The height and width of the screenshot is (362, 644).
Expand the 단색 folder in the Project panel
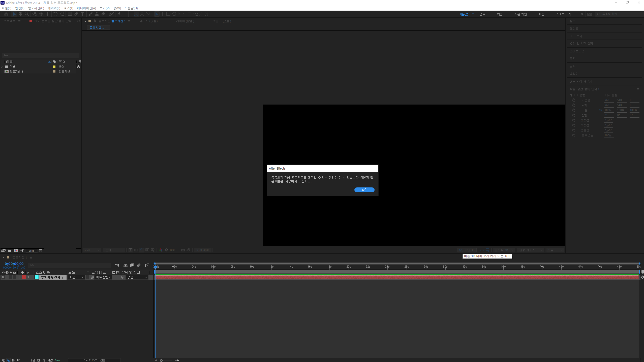(x=2, y=67)
